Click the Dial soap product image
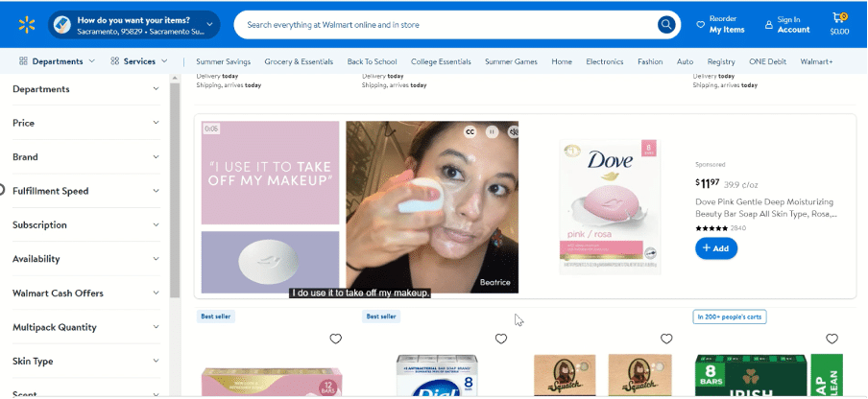Viewport: 868px width, 399px height. tap(437, 376)
